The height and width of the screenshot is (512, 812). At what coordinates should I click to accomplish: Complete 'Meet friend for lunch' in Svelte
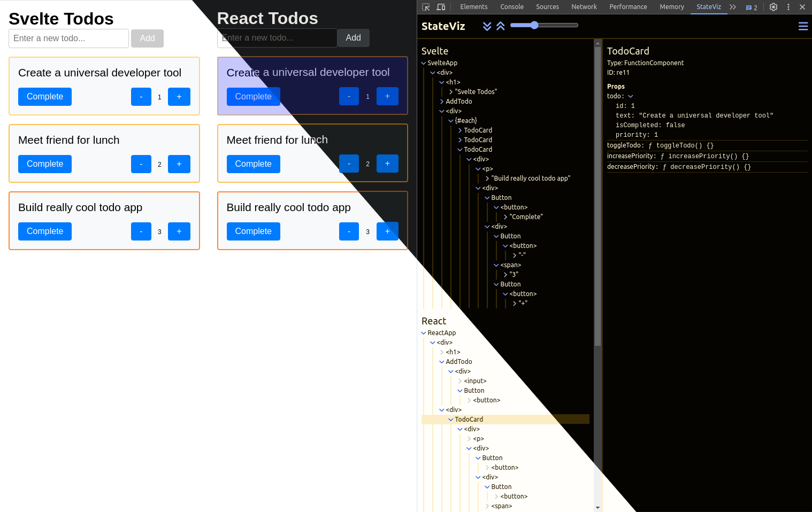(45, 164)
